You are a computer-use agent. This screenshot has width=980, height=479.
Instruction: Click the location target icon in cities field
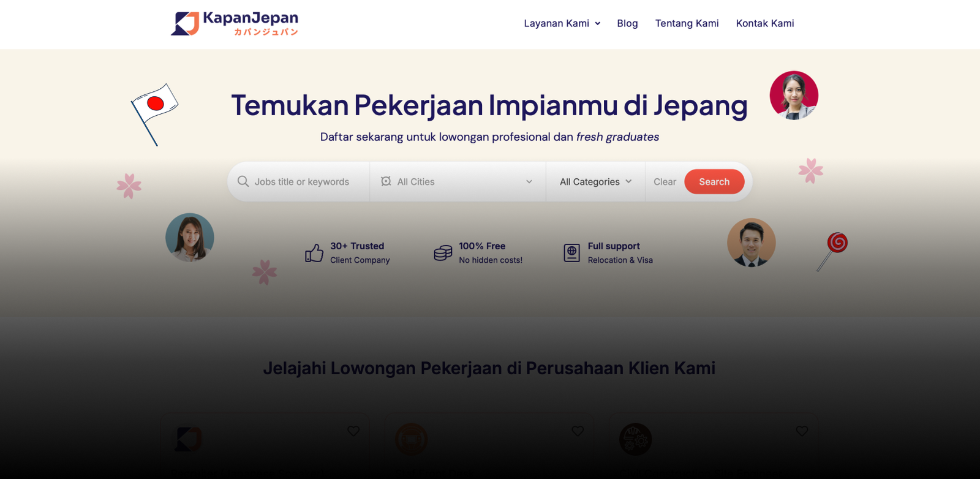point(386,182)
